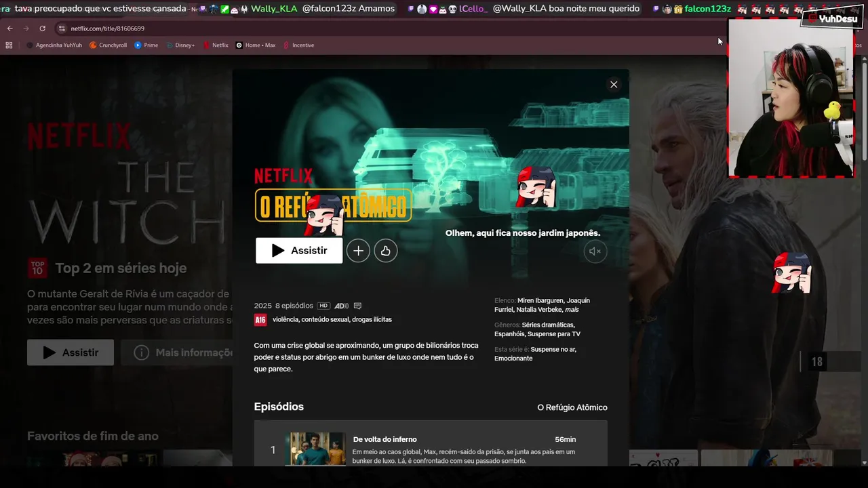This screenshot has width=868, height=488.
Task: Open Incentive bookmark
Action: pyautogui.click(x=298, y=45)
